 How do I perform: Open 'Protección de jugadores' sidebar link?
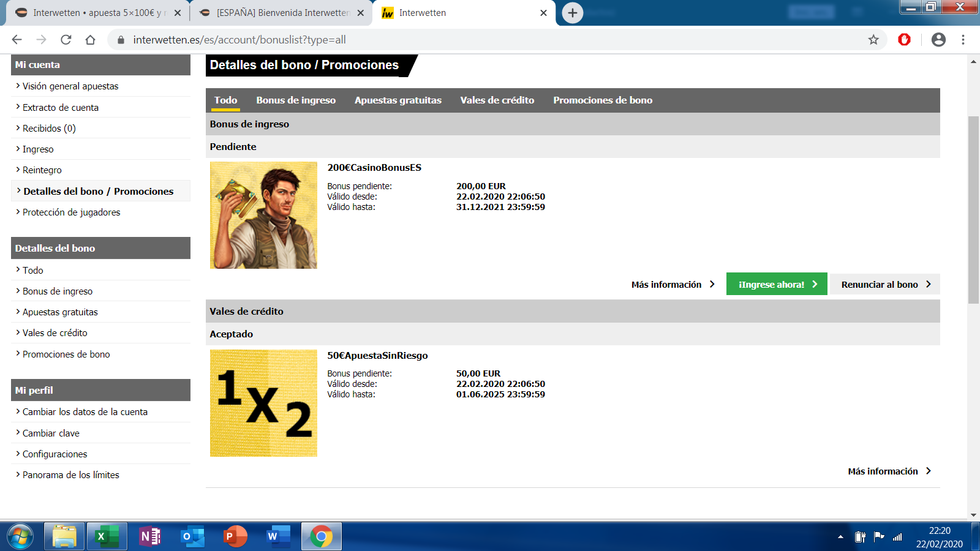[71, 212]
